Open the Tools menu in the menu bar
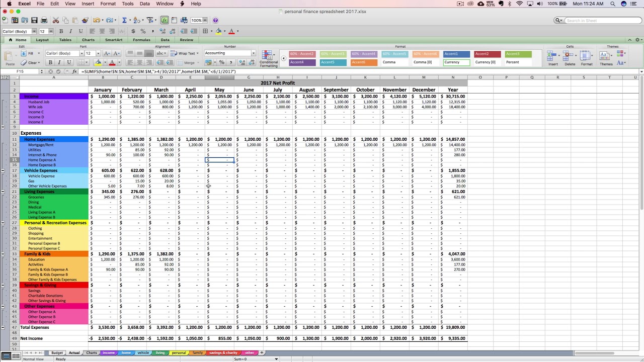 click(128, 4)
